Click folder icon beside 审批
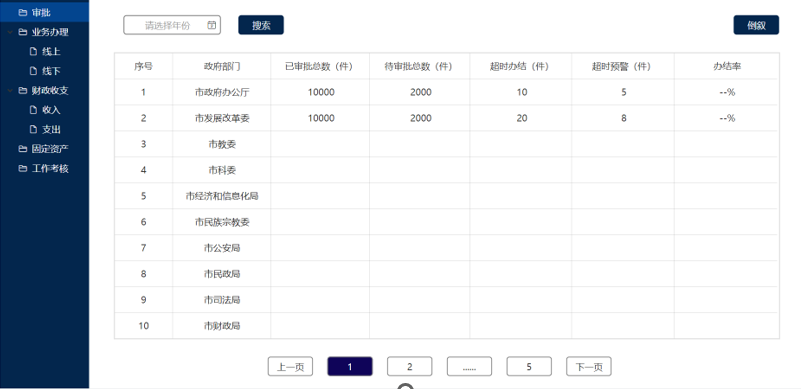This screenshot has height=389, width=801. (22, 12)
